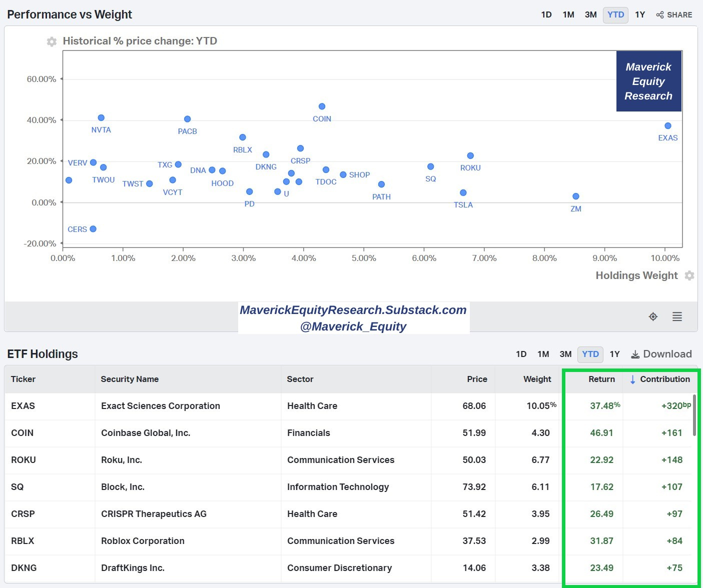Click the Consumer Discretionary sector cell
This screenshot has height=588, width=703.
[339, 568]
